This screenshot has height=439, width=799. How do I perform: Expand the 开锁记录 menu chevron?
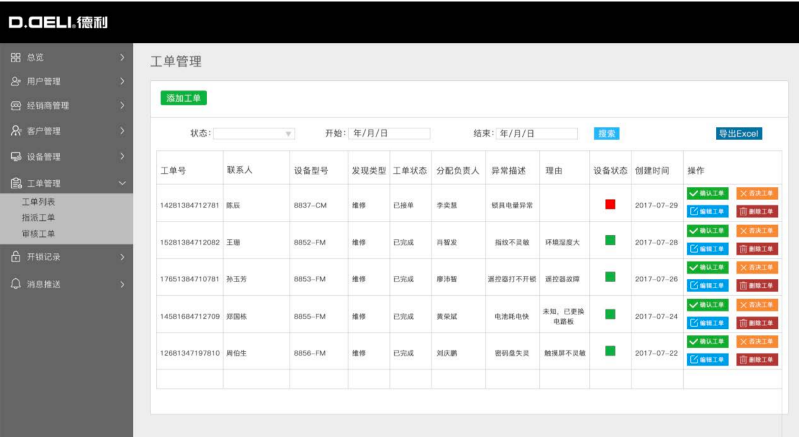pyautogui.click(x=122, y=257)
